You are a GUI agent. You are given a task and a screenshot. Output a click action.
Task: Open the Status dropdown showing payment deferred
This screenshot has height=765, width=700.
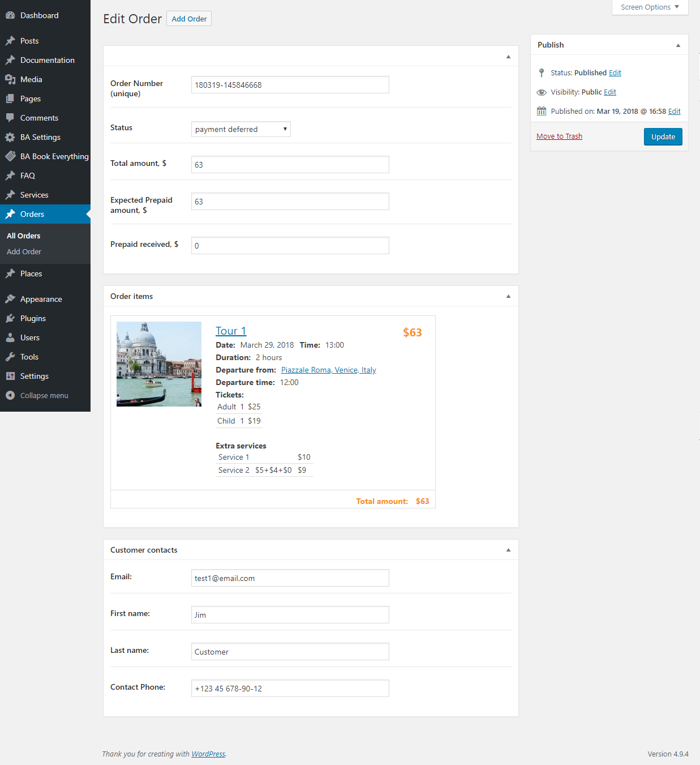tap(241, 129)
